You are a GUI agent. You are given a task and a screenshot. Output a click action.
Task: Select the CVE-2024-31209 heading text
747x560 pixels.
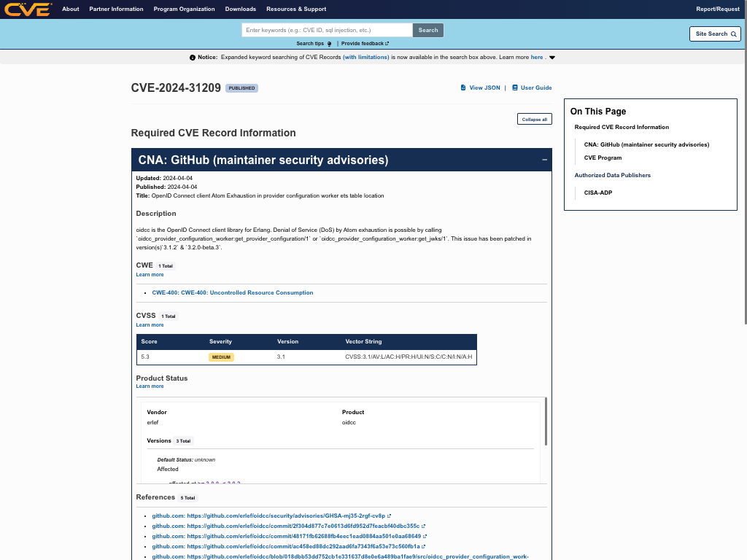point(176,87)
